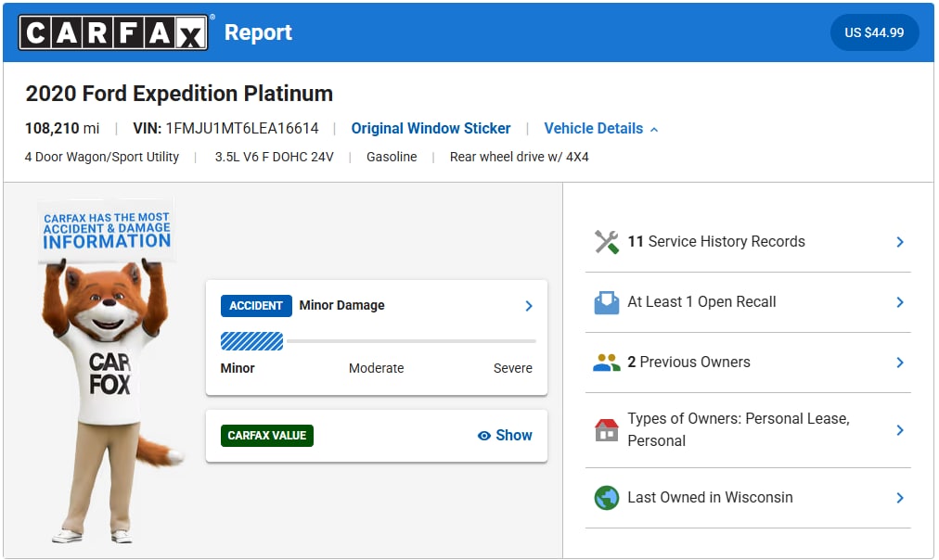Screen dimensions: 939x560
Task: Open the US $44.99 price button
Action: click(874, 32)
